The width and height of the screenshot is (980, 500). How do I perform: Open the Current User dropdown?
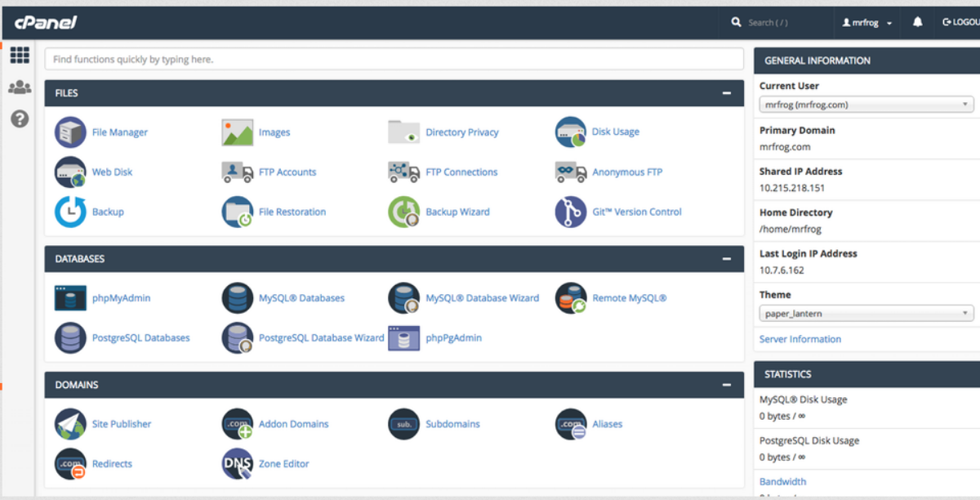pyautogui.click(x=866, y=105)
